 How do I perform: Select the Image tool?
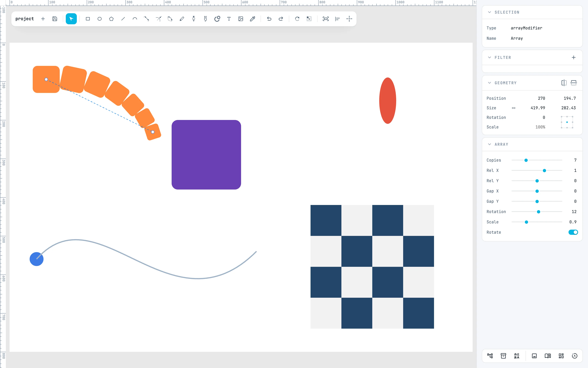coord(241,19)
